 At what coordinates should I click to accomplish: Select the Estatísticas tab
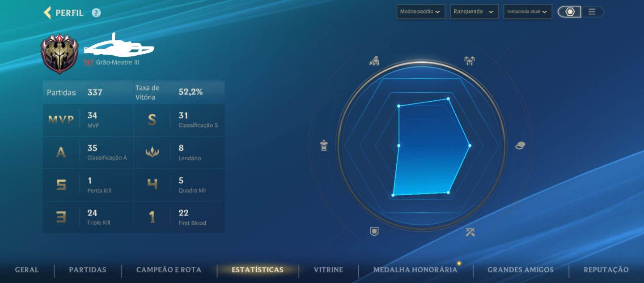[258, 270]
